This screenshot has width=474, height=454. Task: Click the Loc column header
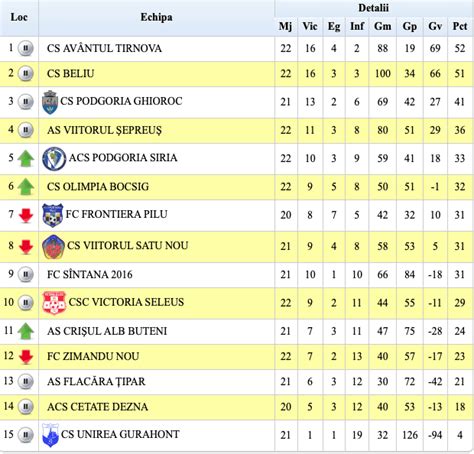(x=19, y=18)
